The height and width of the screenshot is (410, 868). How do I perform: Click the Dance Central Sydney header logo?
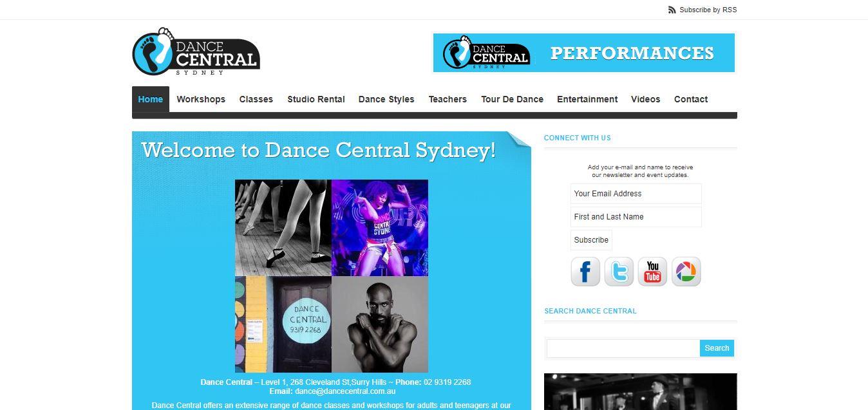pos(196,51)
